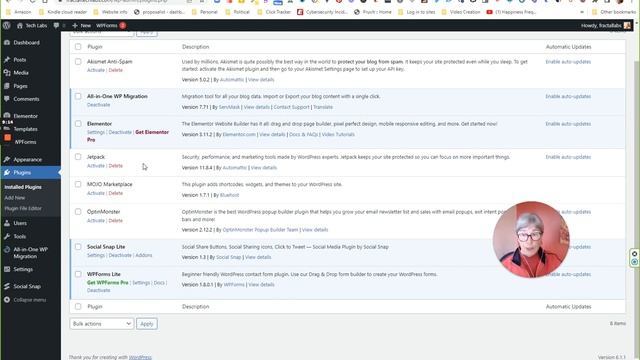Click the Pages icon in sidebar
The height and width of the screenshot is (360, 640).
click(7, 86)
